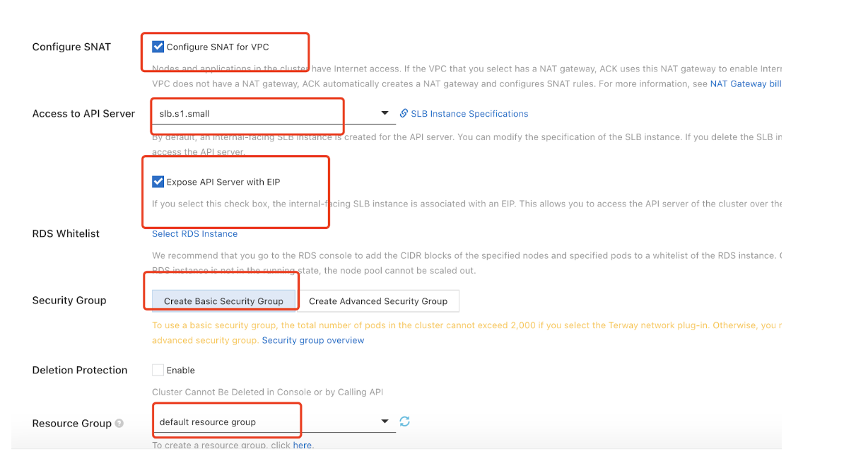Select Create Basic Security Group option

223,301
